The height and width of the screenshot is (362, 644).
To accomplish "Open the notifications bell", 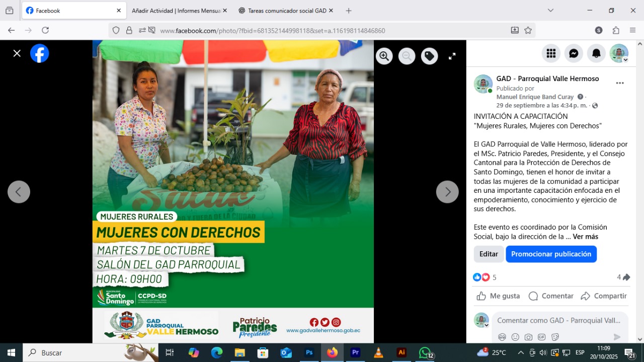I will (596, 53).
